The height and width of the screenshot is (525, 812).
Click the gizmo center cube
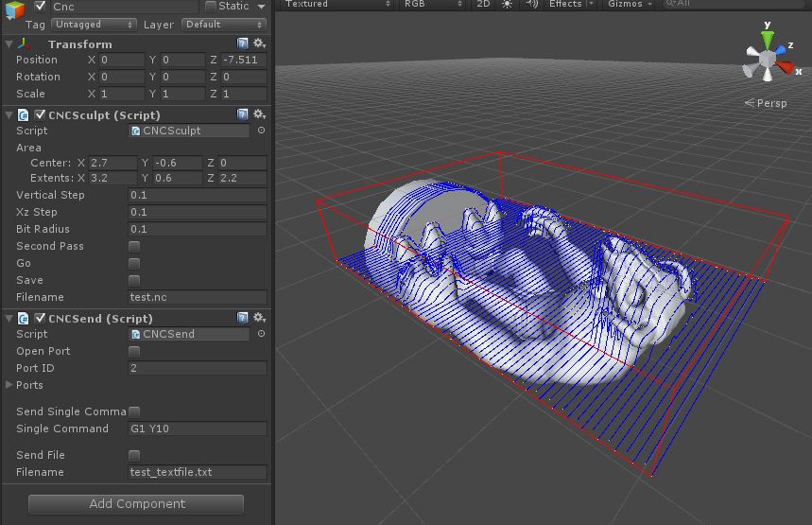coord(767,59)
